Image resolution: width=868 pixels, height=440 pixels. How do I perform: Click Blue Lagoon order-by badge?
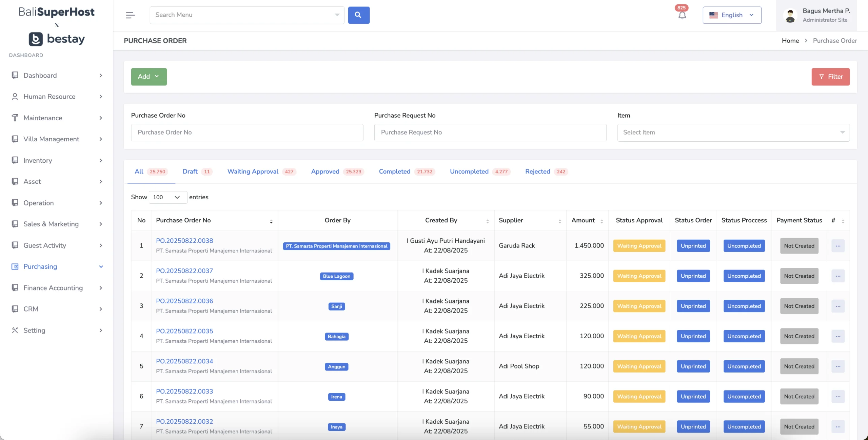pos(336,276)
